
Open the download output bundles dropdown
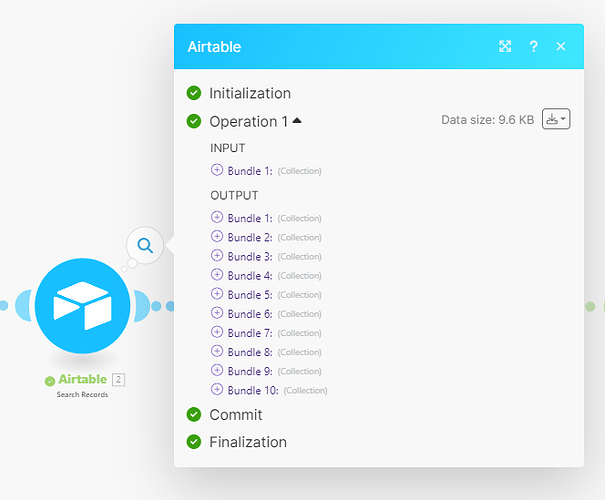tap(556, 119)
